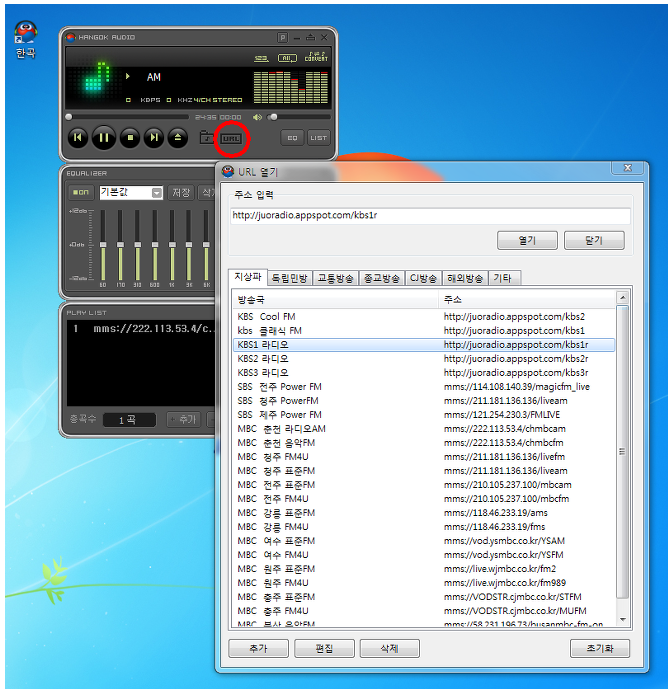Toggle the EQ panel button
668x689 pixels.
292,138
